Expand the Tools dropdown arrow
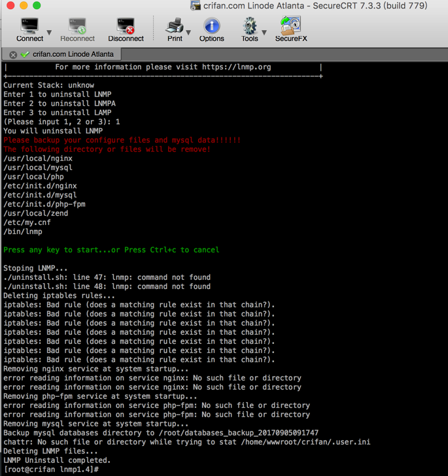Viewport: 448px width, 476px height. click(x=264, y=32)
